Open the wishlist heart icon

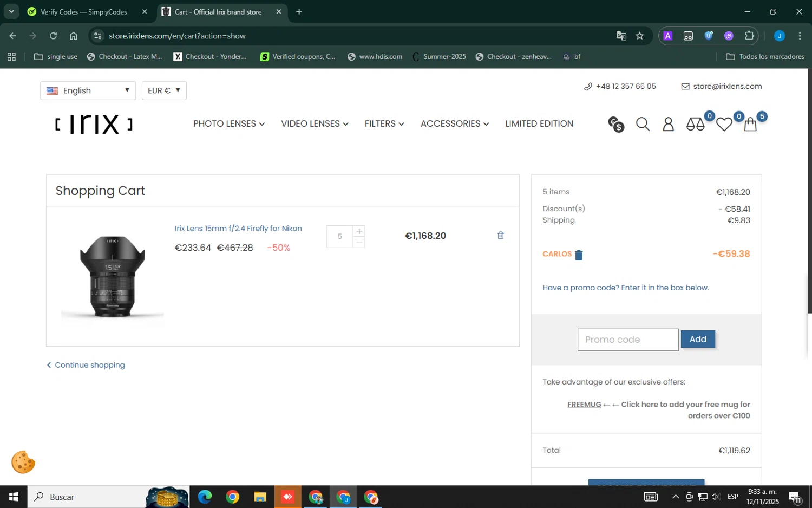point(724,125)
